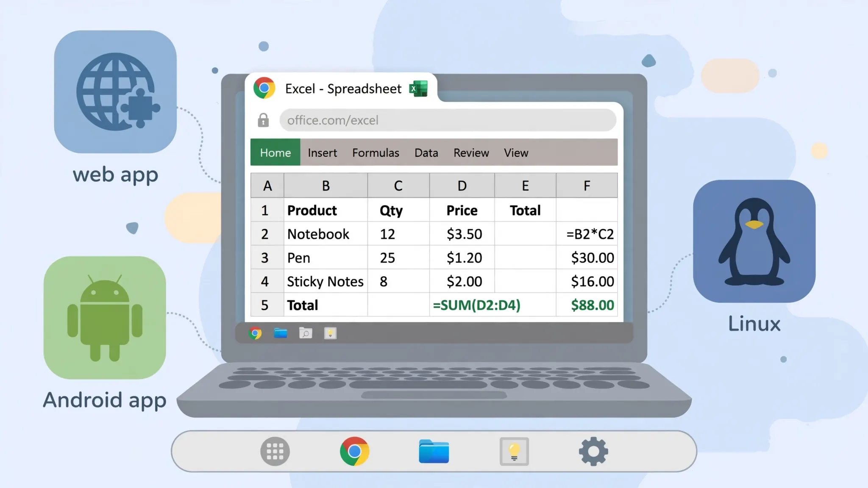Click the office.com/excel address bar
The image size is (868, 488).
click(448, 120)
